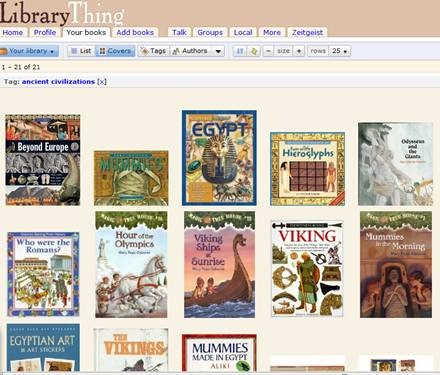The width and height of the screenshot is (440, 375).
Task: Switch to List view
Action: pos(82,51)
